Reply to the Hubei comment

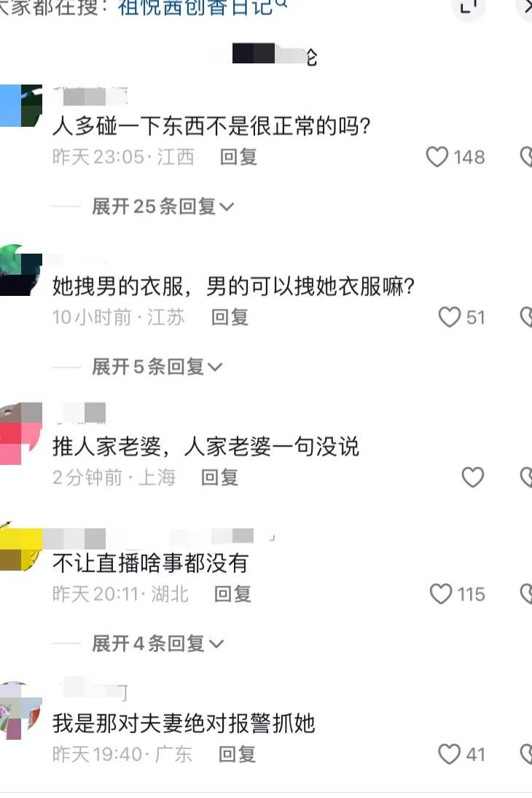point(232,594)
